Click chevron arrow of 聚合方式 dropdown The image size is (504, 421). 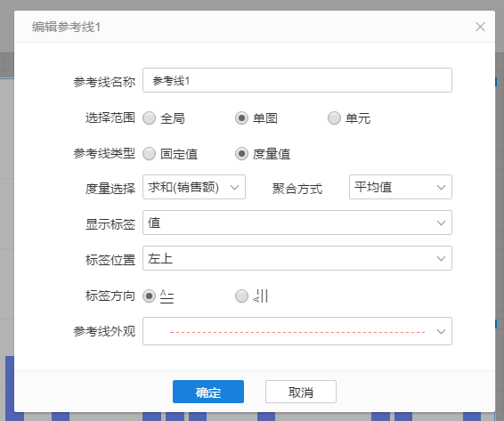tap(441, 188)
